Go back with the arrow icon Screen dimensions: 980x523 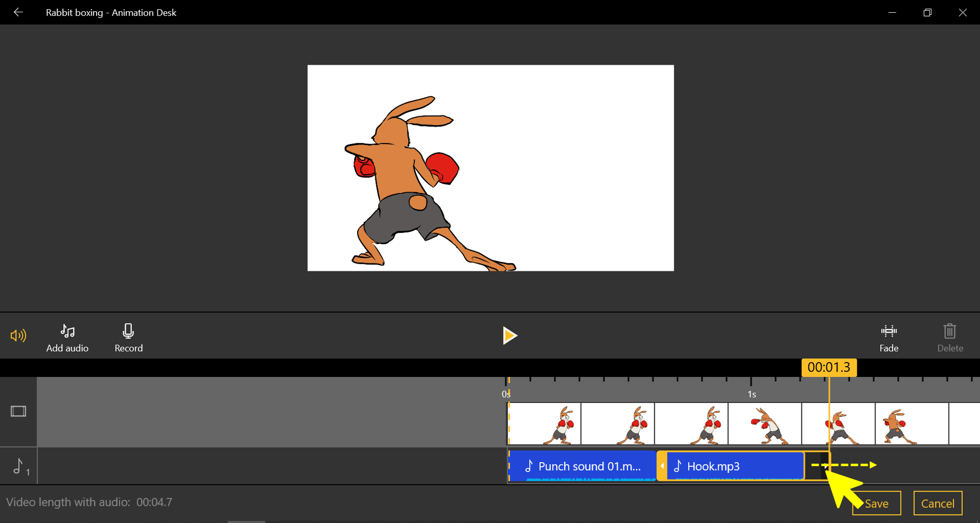tap(18, 12)
